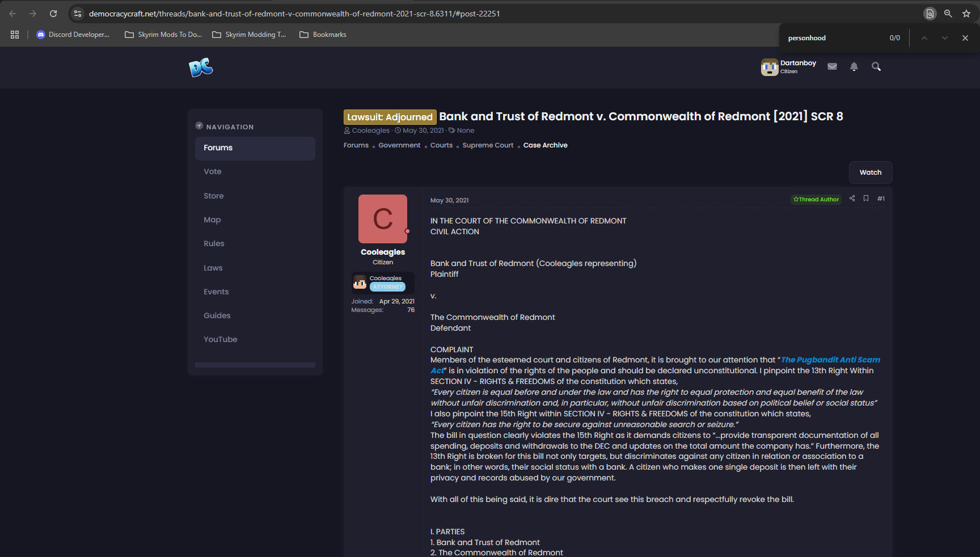Open the inbox envelope icon
This screenshot has height=557, width=980.
(x=832, y=67)
